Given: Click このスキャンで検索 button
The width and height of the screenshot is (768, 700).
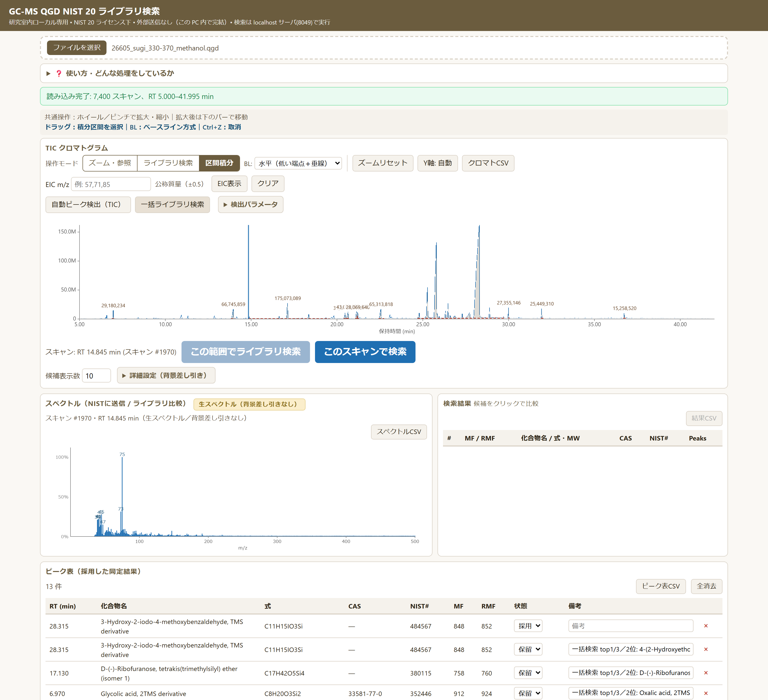Looking at the screenshot, I should click(365, 352).
